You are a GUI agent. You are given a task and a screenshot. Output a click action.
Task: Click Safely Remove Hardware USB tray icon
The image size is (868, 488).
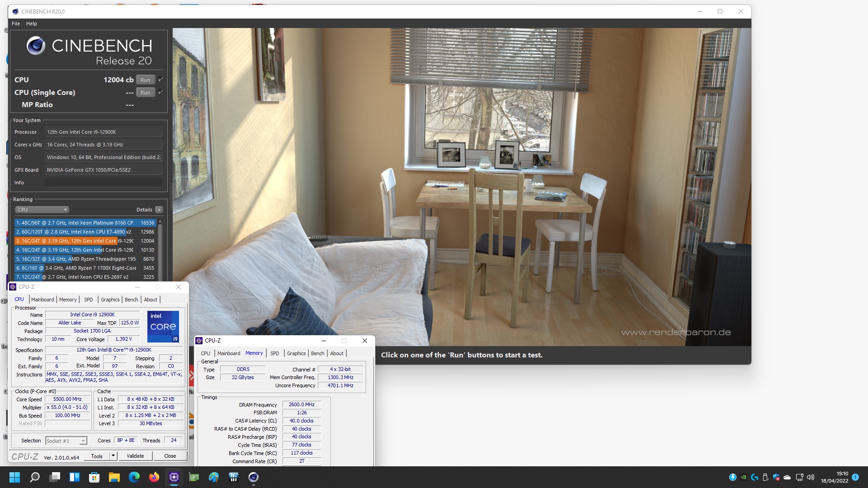coord(765,477)
